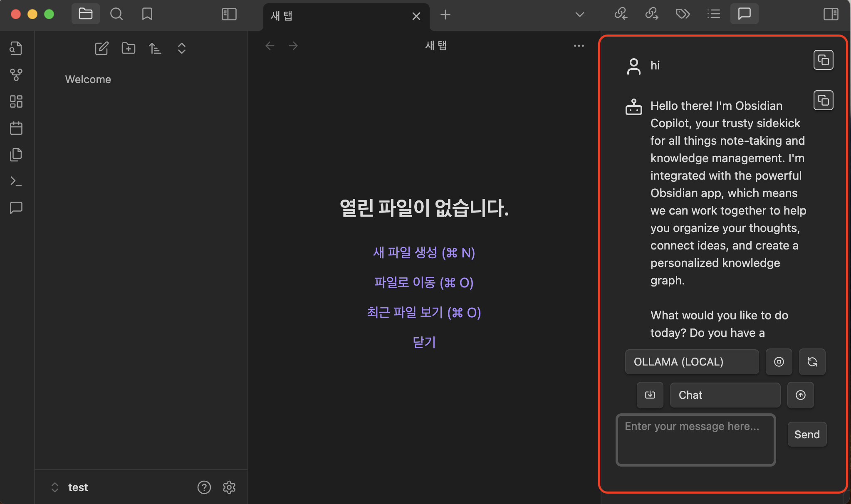
Task: Switch to the tags panel tab
Action: pyautogui.click(x=683, y=14)
